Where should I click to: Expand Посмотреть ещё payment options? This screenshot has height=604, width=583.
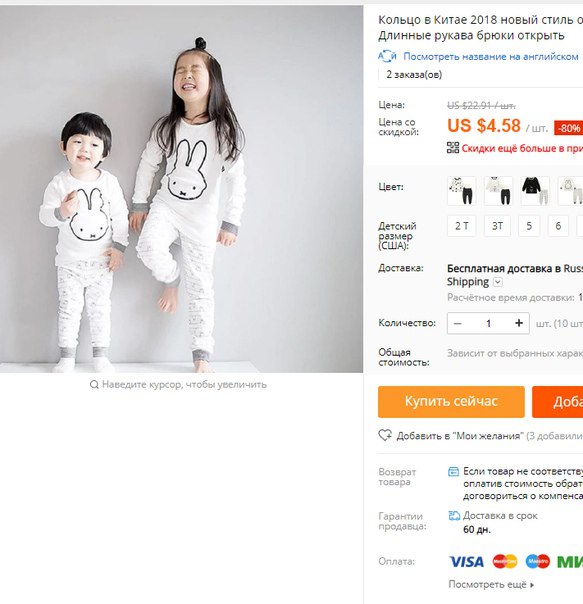pyautogui.click(x=491, y=584)
